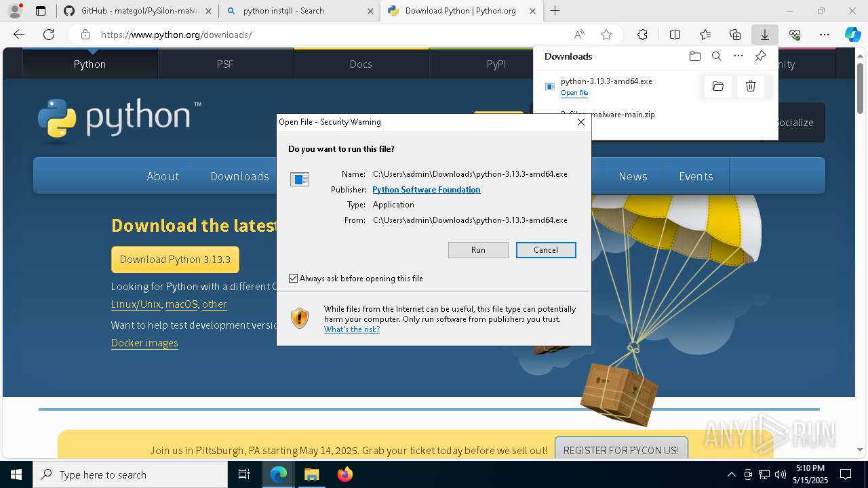Viewport: 868px width, 488px height.
Task: Launch Firefox from taskbar
Action: coord(344,474)
